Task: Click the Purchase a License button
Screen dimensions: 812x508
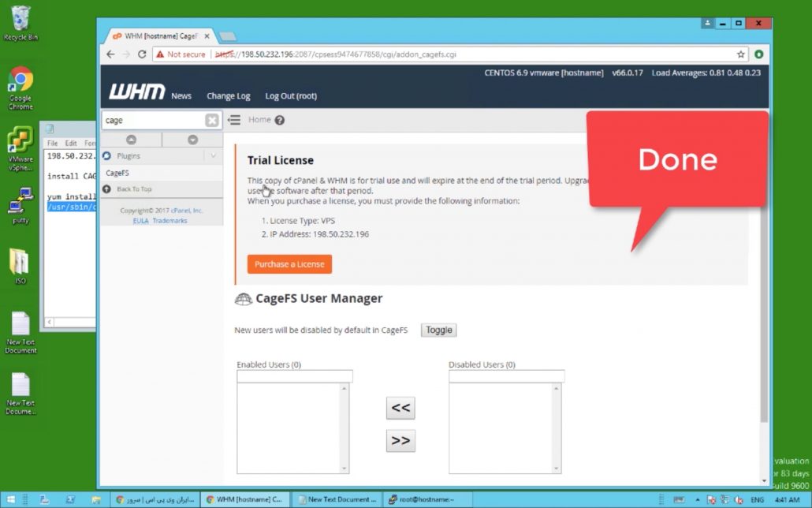Action: click(x=289, y=264)
